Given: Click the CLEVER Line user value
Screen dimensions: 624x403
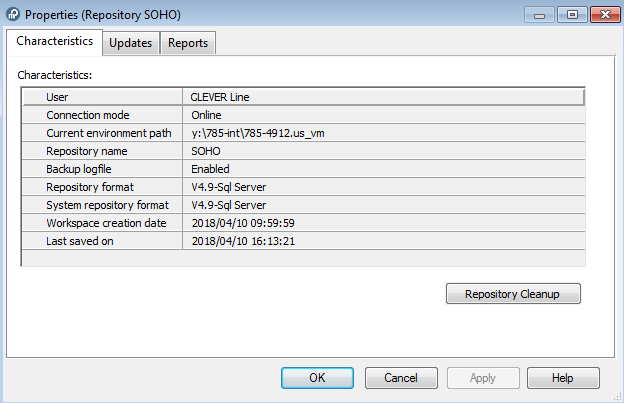Looking at the screenshot, I should pyautogui.click(x=220, y=97).
